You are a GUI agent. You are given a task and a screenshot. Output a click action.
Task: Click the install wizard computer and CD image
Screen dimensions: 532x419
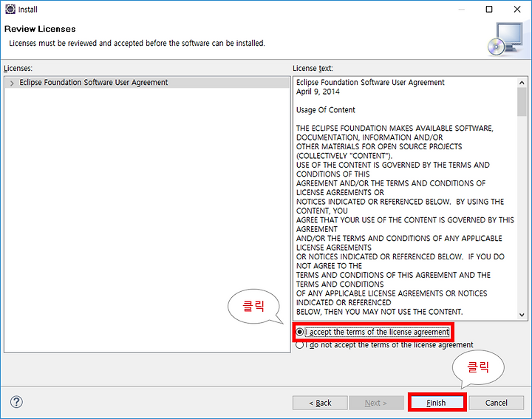point(506,39)
